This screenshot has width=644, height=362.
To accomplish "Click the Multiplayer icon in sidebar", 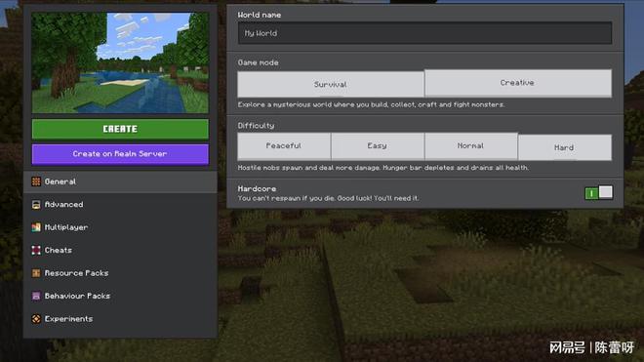I will [x=36, y=227].
